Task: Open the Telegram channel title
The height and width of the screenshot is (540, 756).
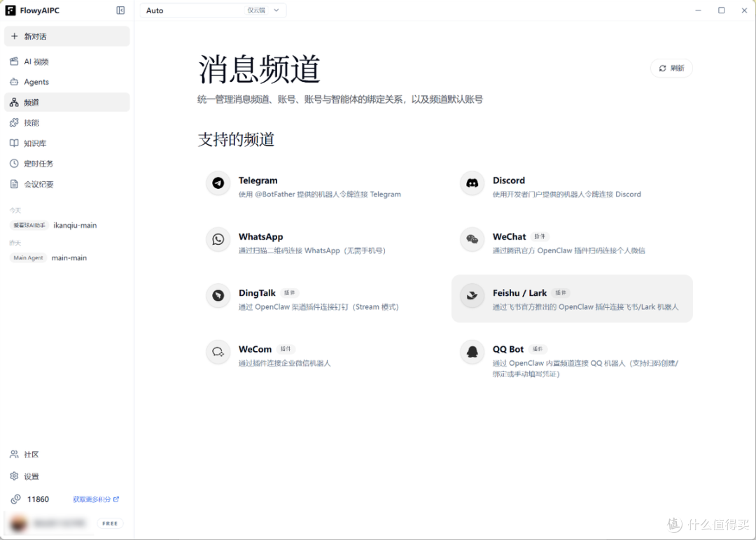Action: 258,180
